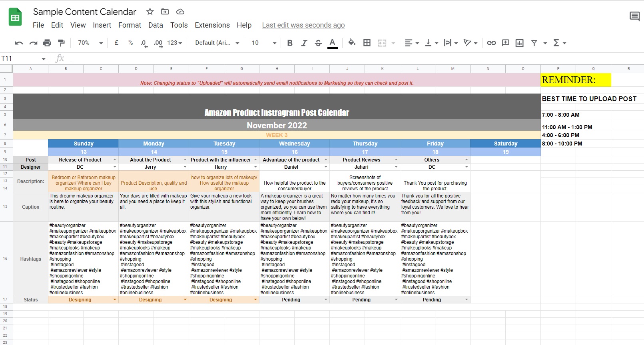Insert a comment icon
This screenshot has width=644, height=345.
pos(505,43)
